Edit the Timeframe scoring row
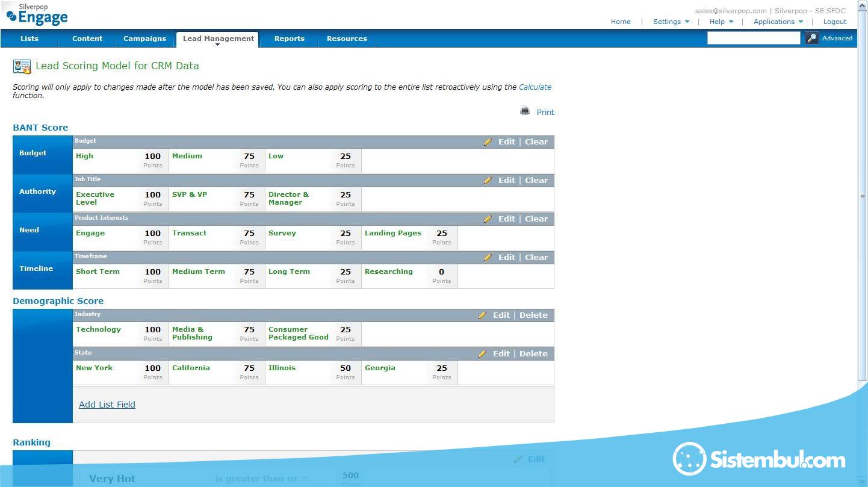Image resolution: width=868 pixels, height=487 pixels. point(507,258)
